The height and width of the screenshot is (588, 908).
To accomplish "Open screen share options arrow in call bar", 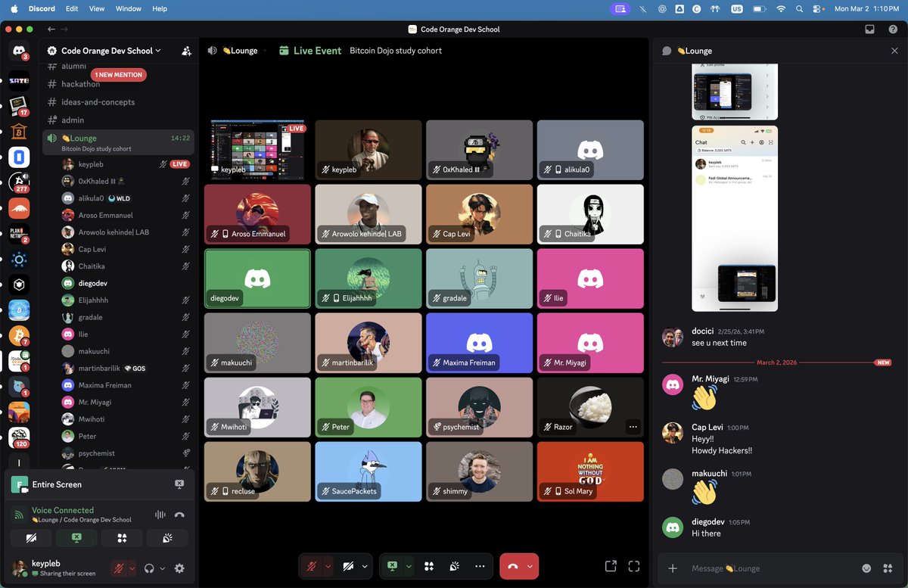I will pos(409,566).
